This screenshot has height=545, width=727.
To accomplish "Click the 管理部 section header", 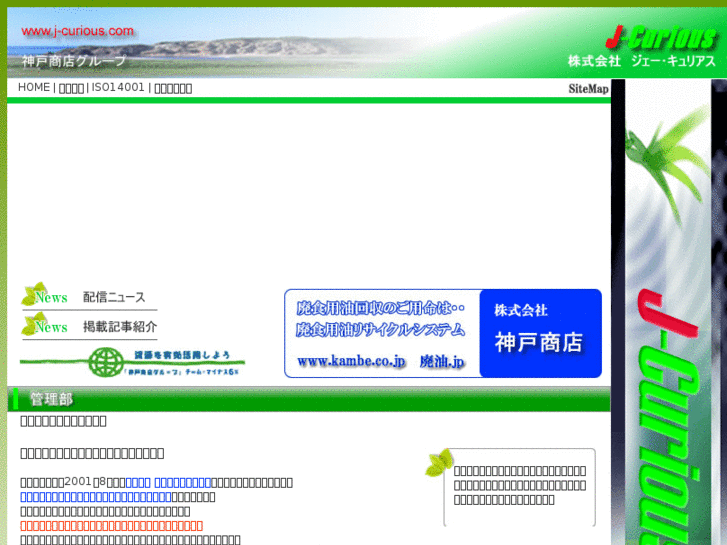I will point(309,399).
